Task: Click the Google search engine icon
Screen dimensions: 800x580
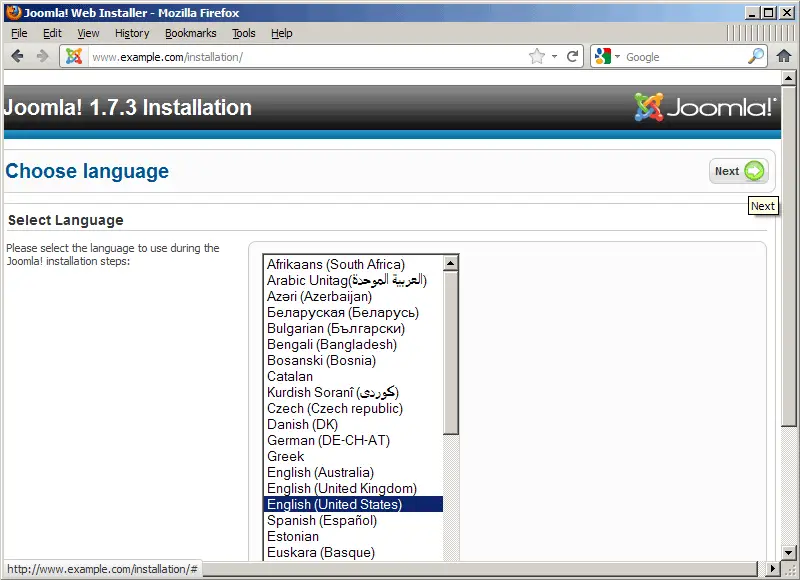Action: click(x=603, y=56)
